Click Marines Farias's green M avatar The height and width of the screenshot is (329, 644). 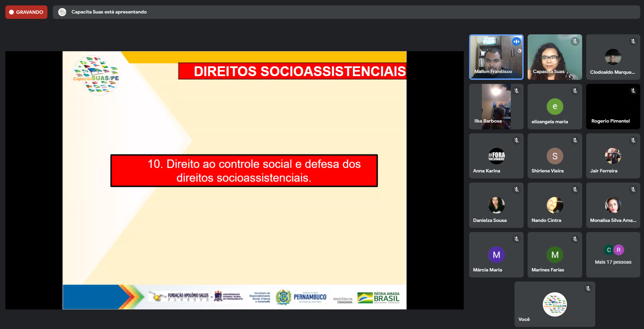(x=555, y=255)
